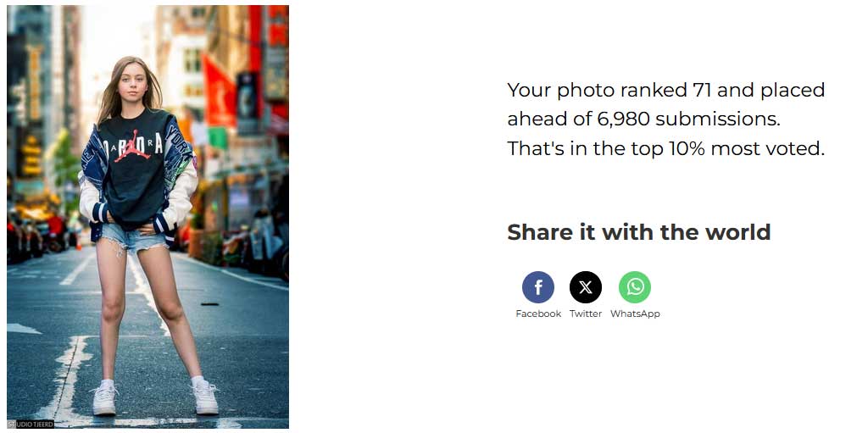Click the phrase 'most voted.'
This screenshot has width=868, height=433.
pos(768,149)
